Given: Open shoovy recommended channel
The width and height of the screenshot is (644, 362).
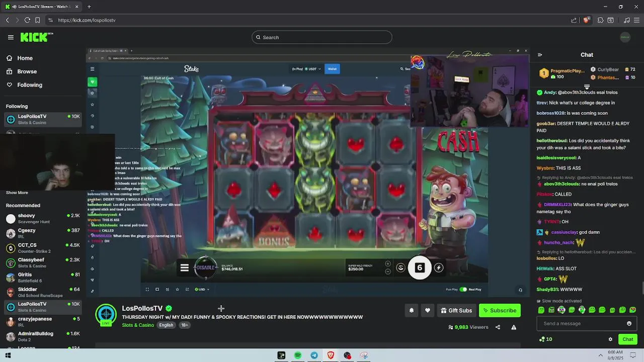Looking at the screenshot, I should tap(42, 218).
